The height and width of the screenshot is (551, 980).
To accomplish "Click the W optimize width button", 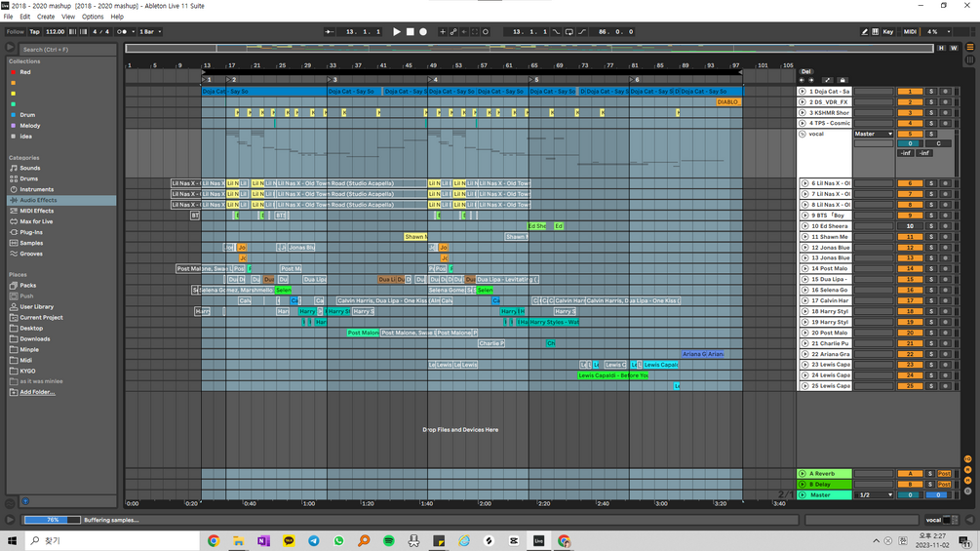I will [x=954, y=48].
